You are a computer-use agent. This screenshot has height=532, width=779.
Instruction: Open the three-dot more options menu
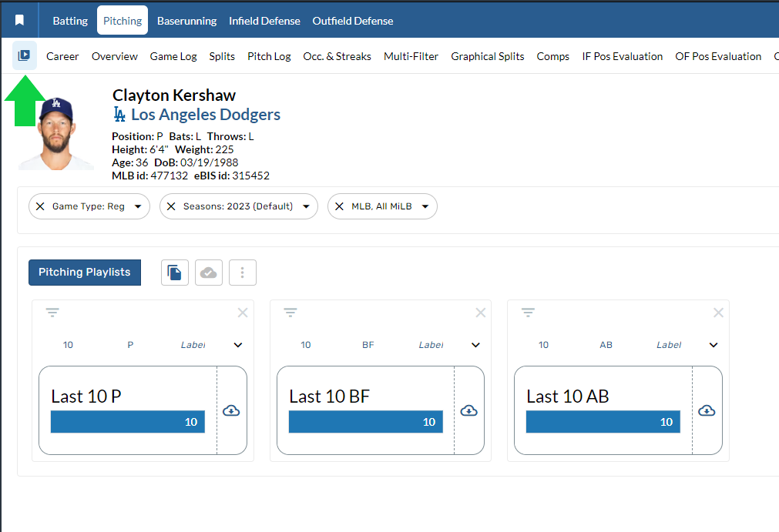(243, 273)
